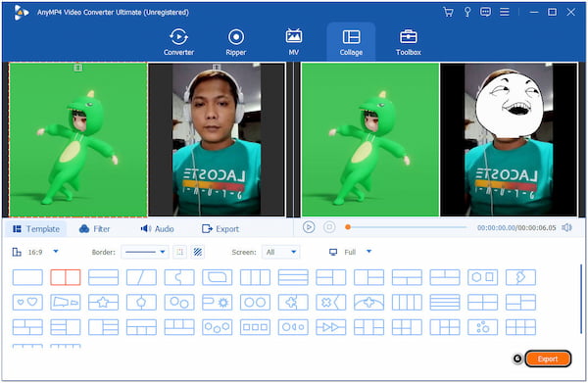This screenshot has width=588, height=383.
Task: Select the four vertical columns template
Action: pyautogui.click(x=407, y=302)
